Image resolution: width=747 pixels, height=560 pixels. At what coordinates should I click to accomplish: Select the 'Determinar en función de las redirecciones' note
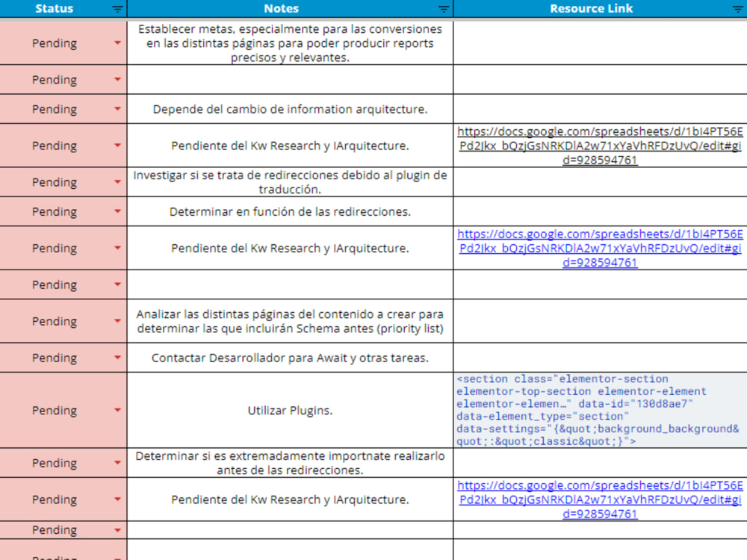290,211
